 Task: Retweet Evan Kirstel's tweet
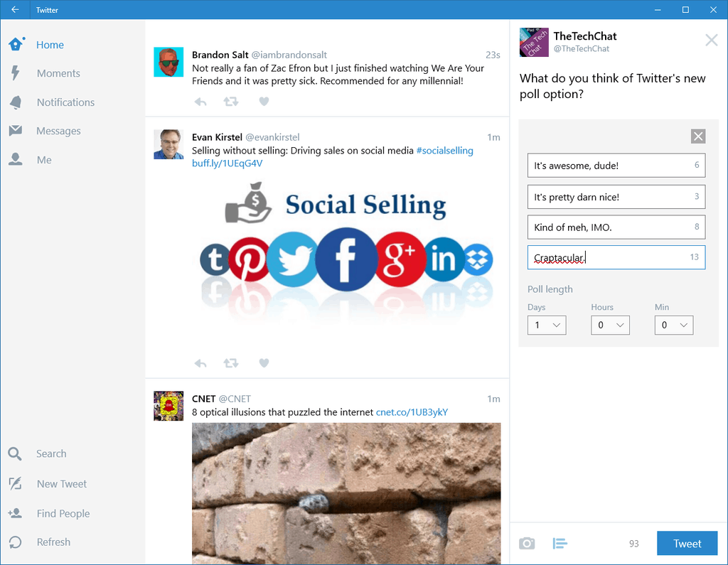[231, 363]
